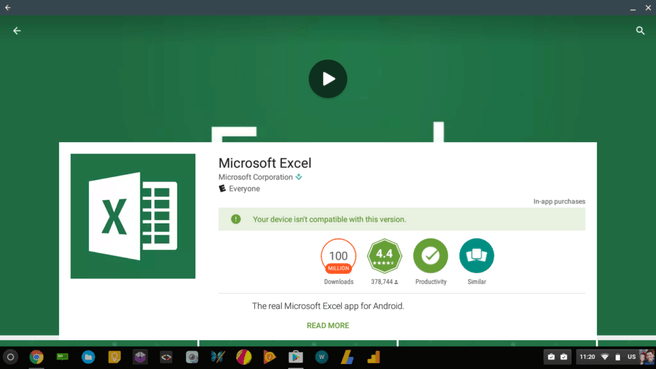Select the Productivity category badge
This screenshot has height=369, width=656.
(430, 256)
